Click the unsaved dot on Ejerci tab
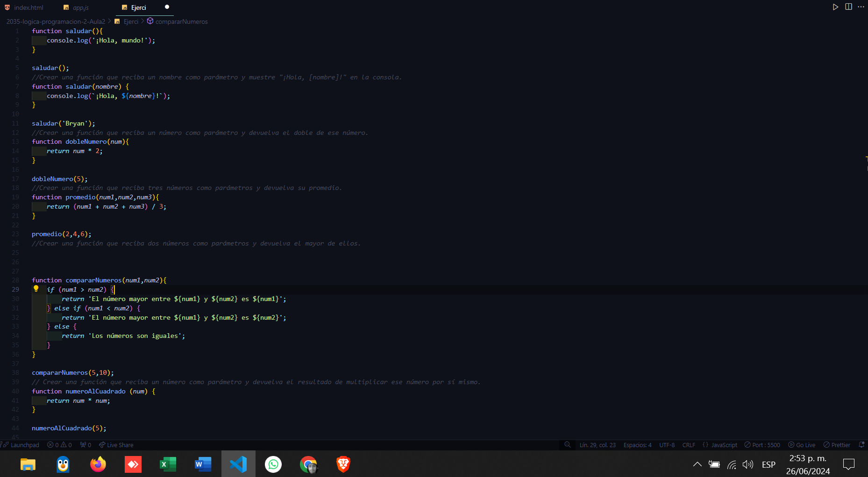The image size is (868, 477). click(167, 7)
